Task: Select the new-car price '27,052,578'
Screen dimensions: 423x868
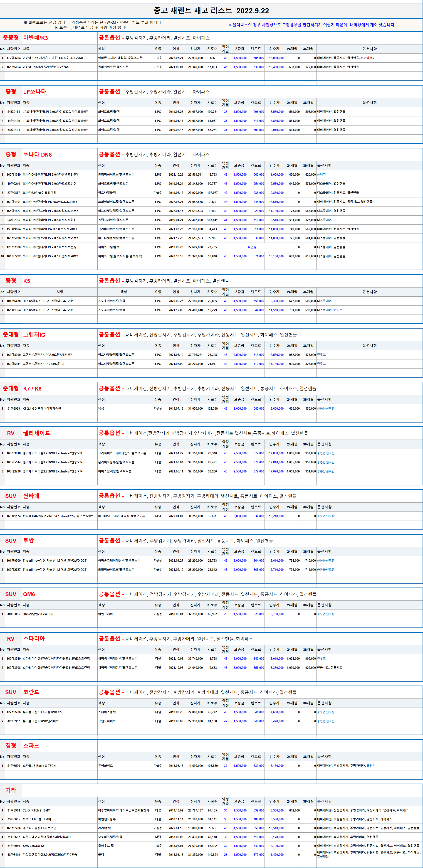Action: click(x=195, y=202)
